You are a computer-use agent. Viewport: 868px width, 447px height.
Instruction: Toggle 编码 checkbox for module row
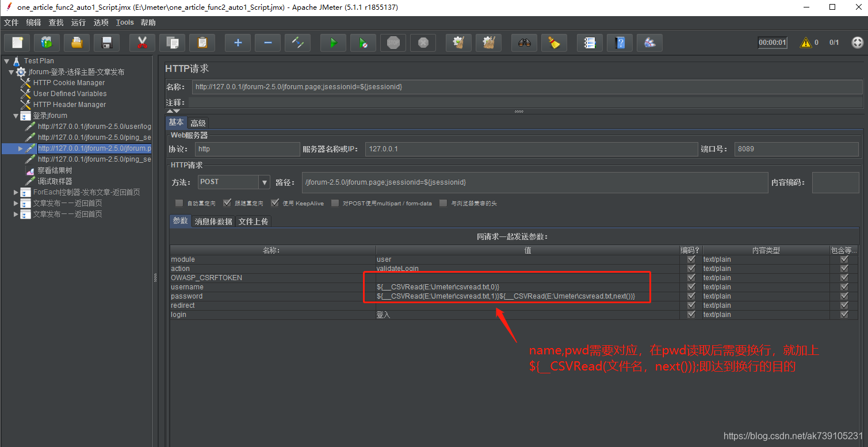(x=691, y=259)
